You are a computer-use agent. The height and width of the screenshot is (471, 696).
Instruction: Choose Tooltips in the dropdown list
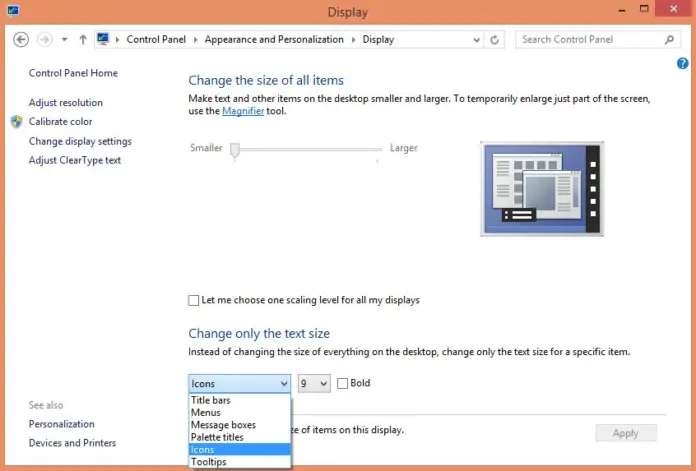[208, 462]
